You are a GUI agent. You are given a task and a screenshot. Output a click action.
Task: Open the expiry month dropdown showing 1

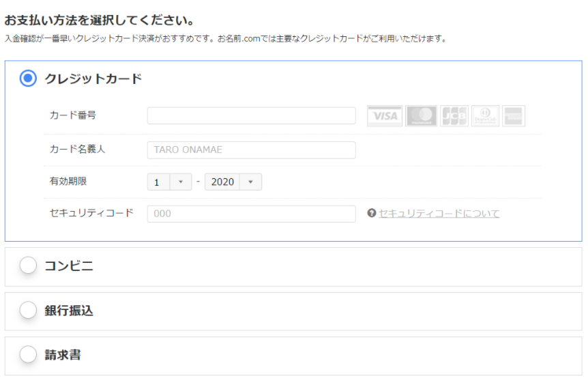(169, 182)
